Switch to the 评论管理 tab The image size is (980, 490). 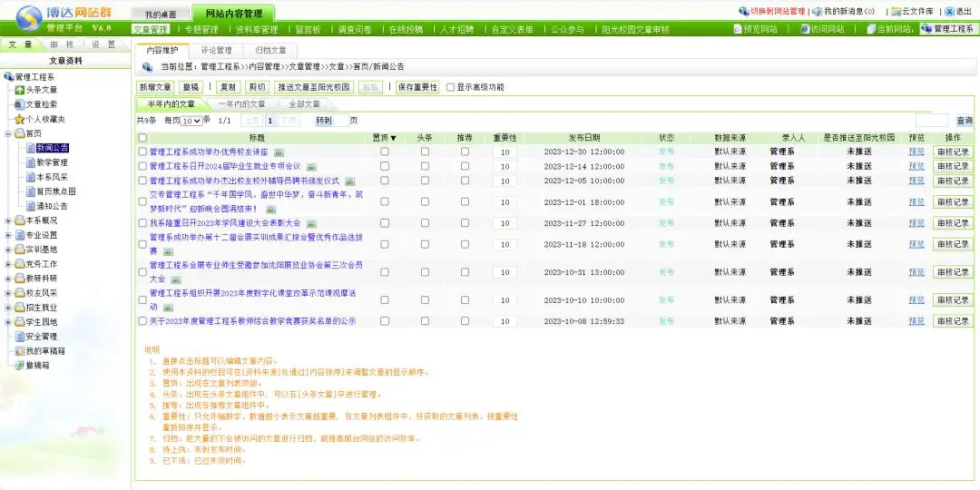coord(216,50)
